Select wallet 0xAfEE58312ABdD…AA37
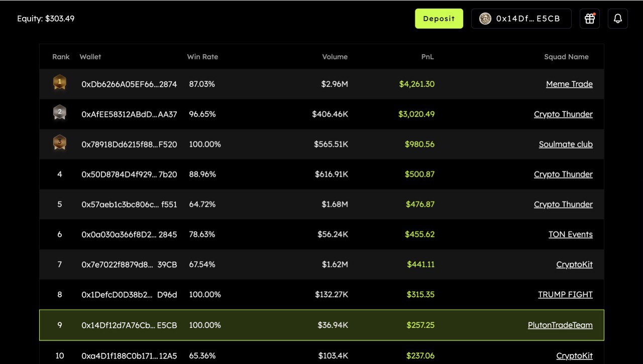The image size is (643, 364). tap(129, 114)
